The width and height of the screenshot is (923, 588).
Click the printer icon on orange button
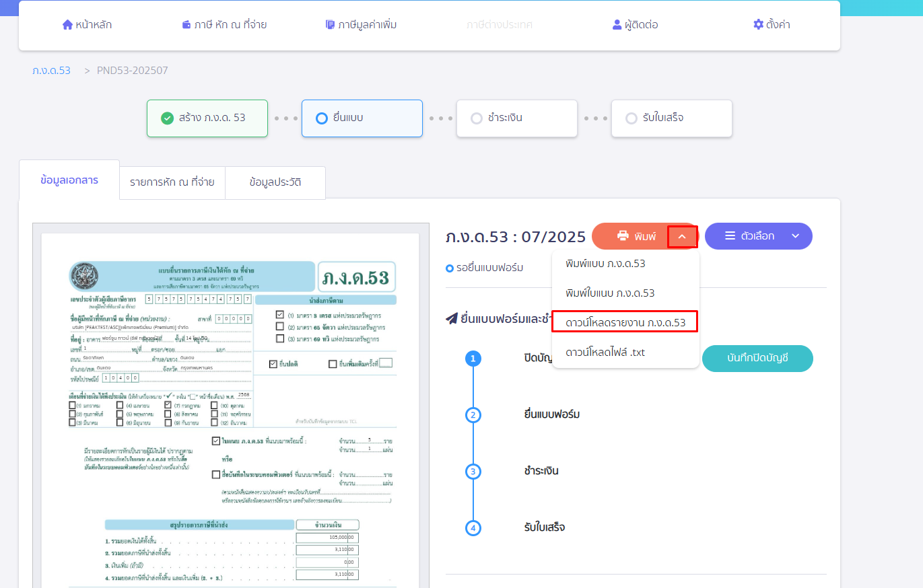click(x=623, y=236)
